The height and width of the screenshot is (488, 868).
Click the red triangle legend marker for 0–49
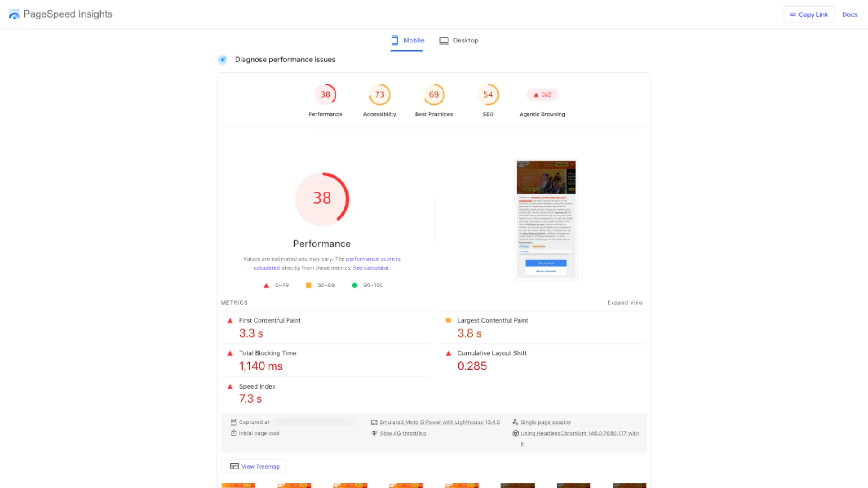266,286
